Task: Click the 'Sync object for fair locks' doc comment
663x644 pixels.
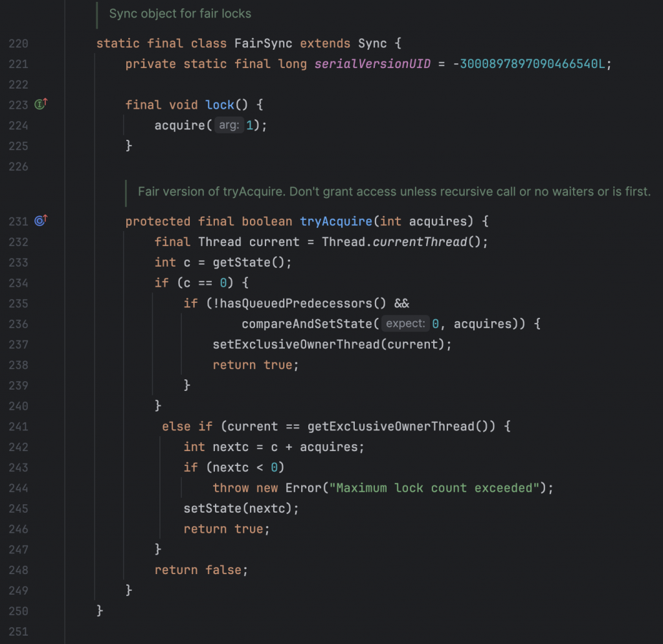Action: coord(180,14)
